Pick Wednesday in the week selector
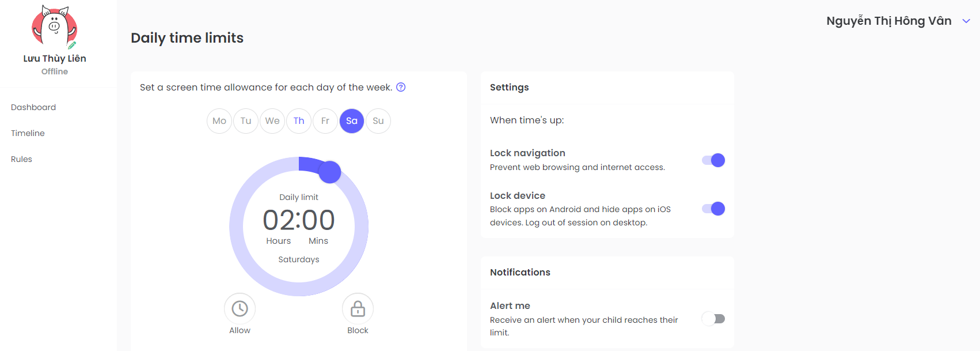Screen dimensions: 980x351 [x=272, y=121]
